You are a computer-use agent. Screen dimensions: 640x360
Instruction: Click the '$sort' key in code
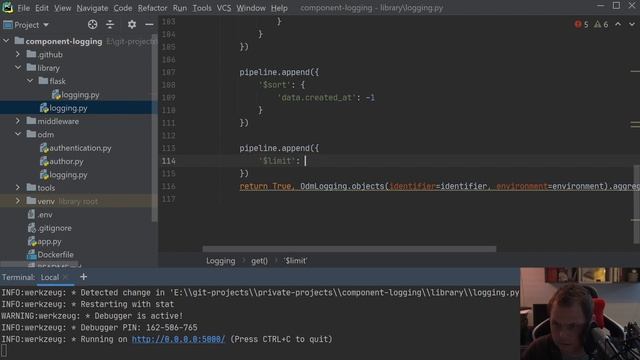(x=276, y=85)
